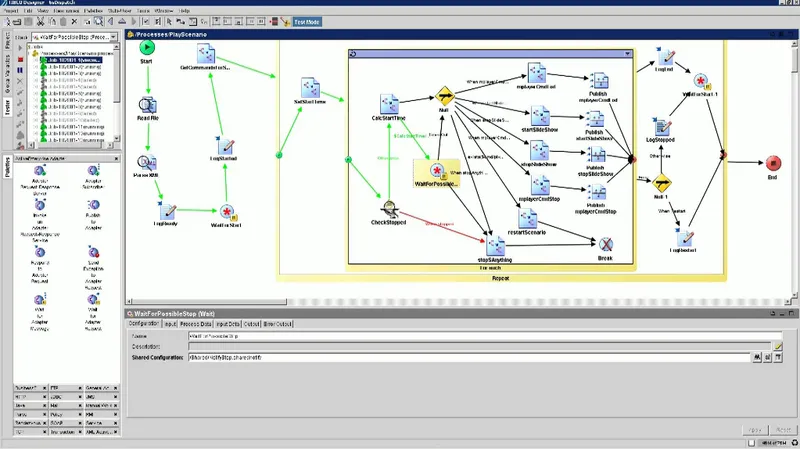Select the Null 1 activity
This screenshot has width=800, height=449.
[662, 183]
